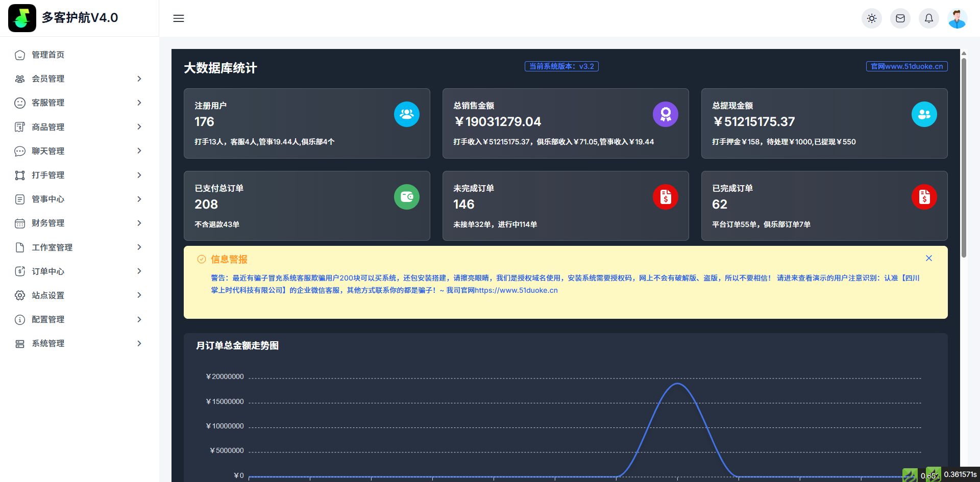Select 订单中心 from the sidebar menu
Viewport: 980px width, 482px height.
click(x=48, y=271)
